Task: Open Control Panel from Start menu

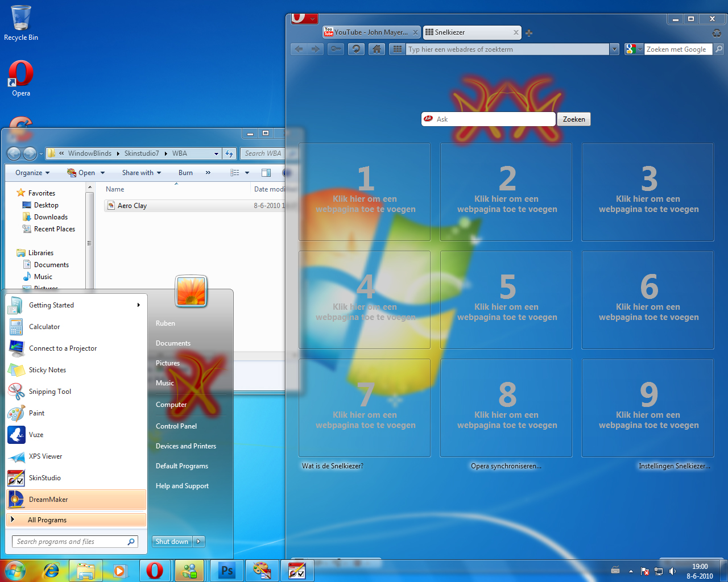Action: click(x=176, y=426)
